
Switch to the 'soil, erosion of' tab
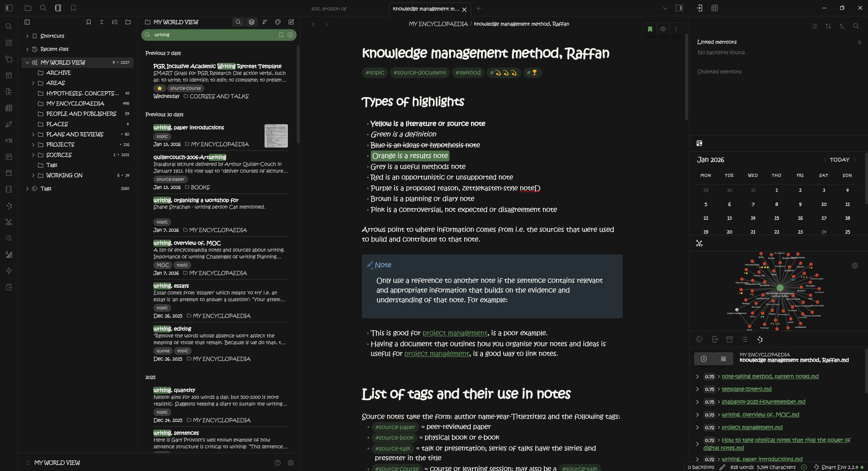click(x=329, y=9)
